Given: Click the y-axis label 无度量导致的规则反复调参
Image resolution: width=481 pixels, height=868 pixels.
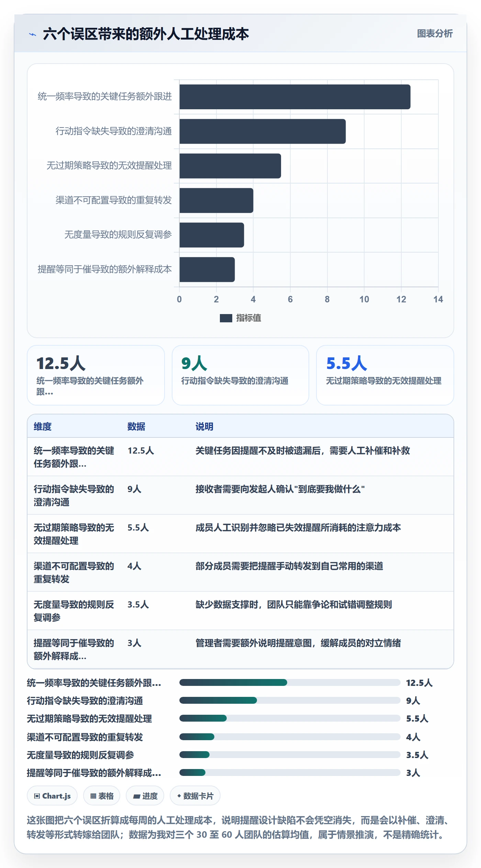Looking at the screenshot, I should tap(118, 235).
